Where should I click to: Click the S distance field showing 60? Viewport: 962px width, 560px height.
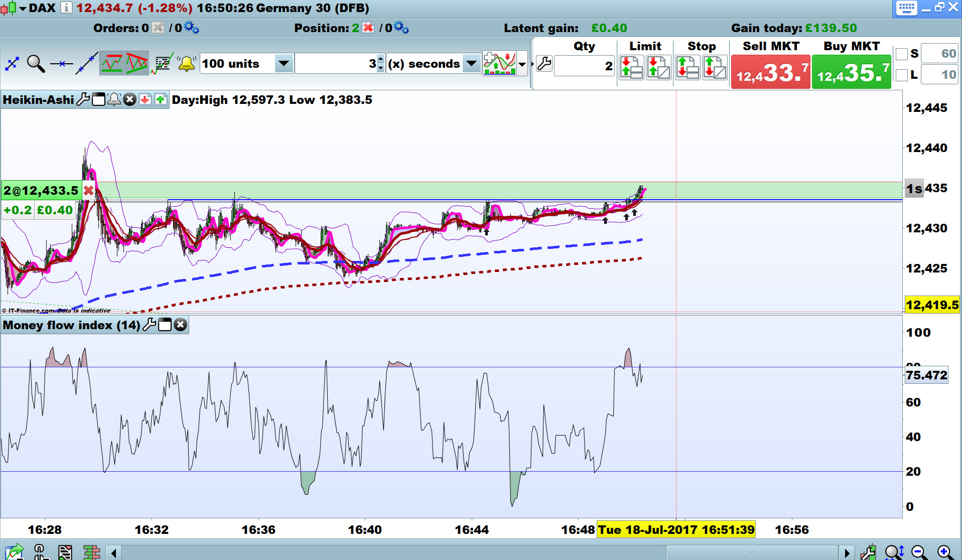click(939, 54)
